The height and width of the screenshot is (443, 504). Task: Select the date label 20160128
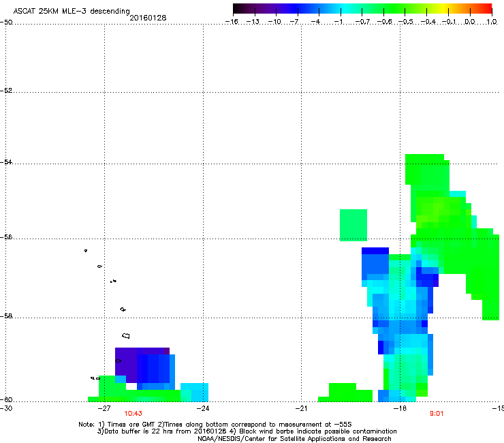[148, 18]
